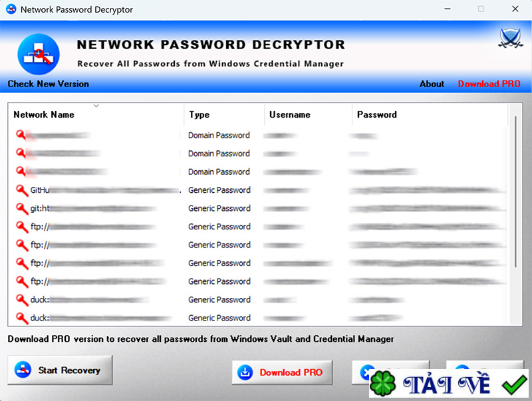Click the key icon next to the git:ht entry
The width and height of the screenshot is (532, 401).
point(18,208)
